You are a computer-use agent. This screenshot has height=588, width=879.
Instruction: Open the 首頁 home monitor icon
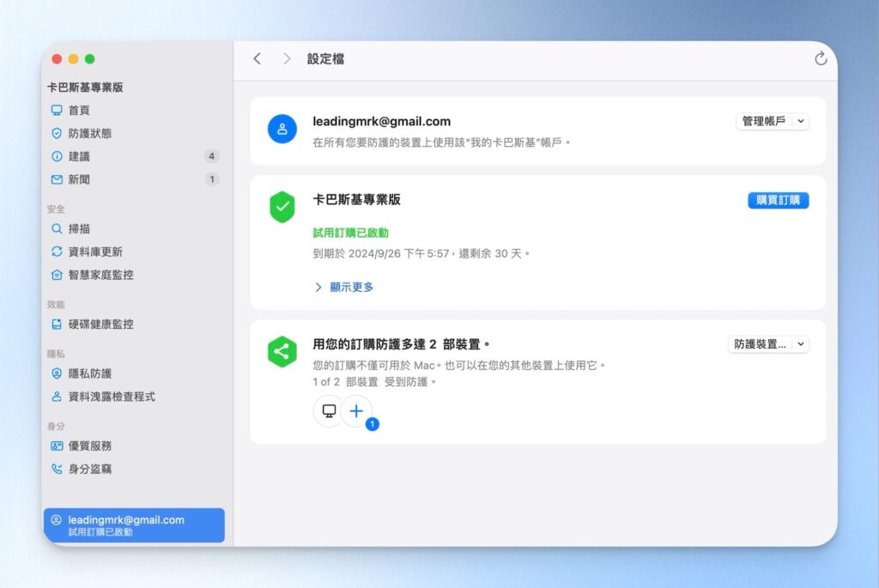click(x=57, y=110)
